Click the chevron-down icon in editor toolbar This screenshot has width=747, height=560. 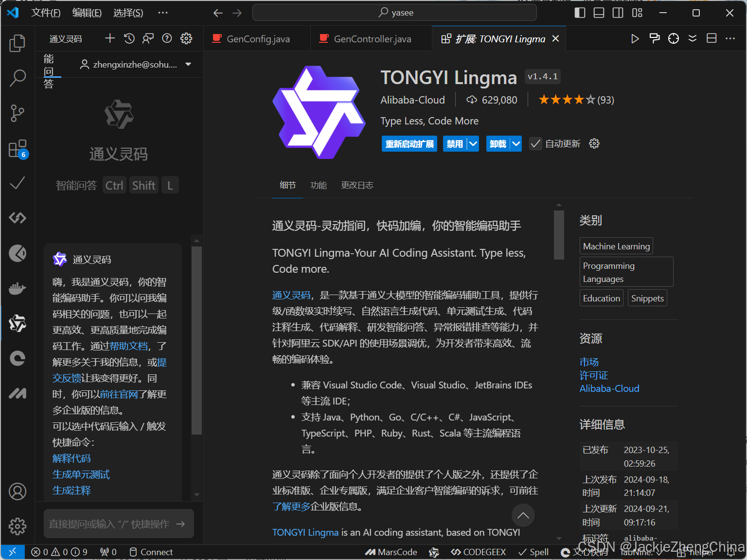click(x=693, y=38)
